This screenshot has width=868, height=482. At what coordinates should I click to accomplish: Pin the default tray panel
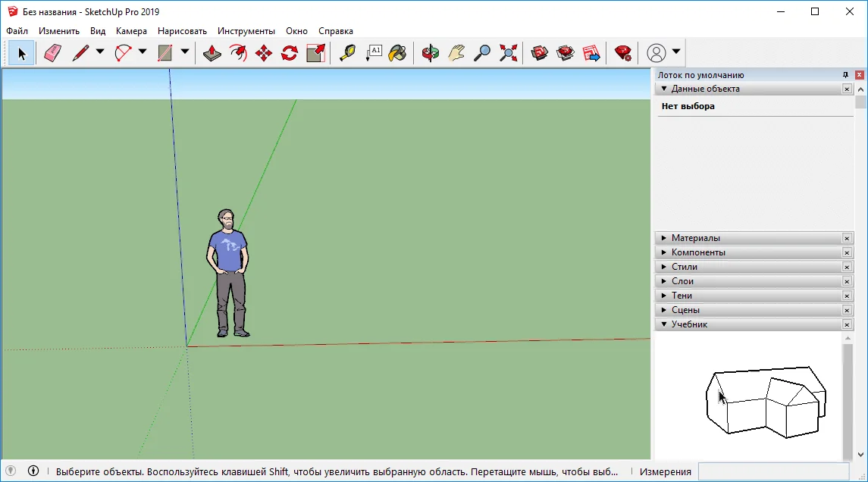(x=845, y=75)
